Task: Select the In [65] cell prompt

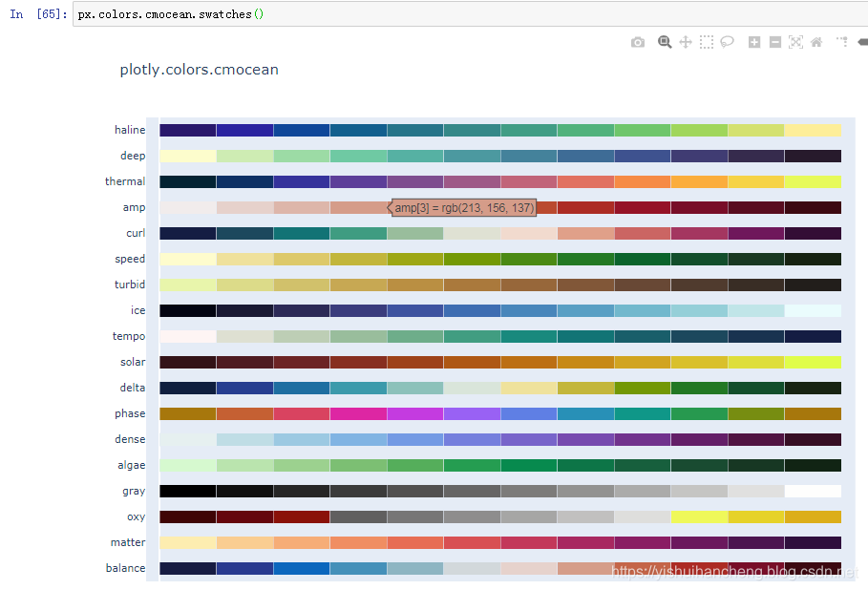Action: click(38, 14)
